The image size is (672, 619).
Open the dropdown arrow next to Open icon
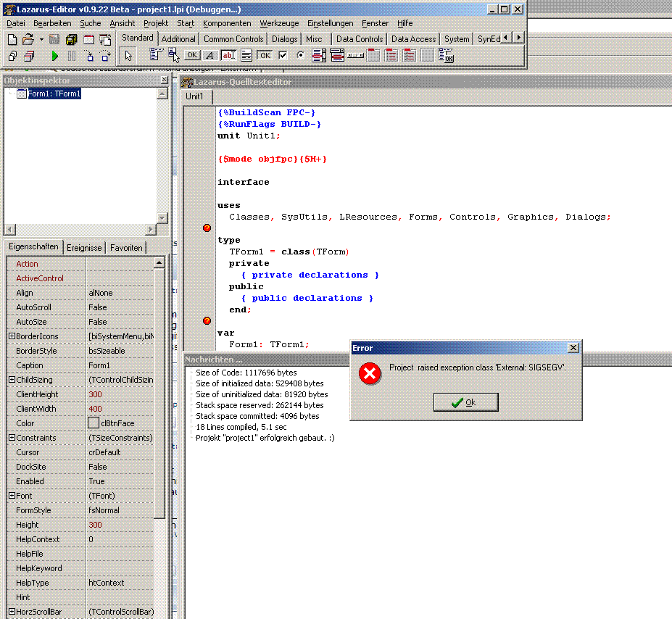coord(41,39)
